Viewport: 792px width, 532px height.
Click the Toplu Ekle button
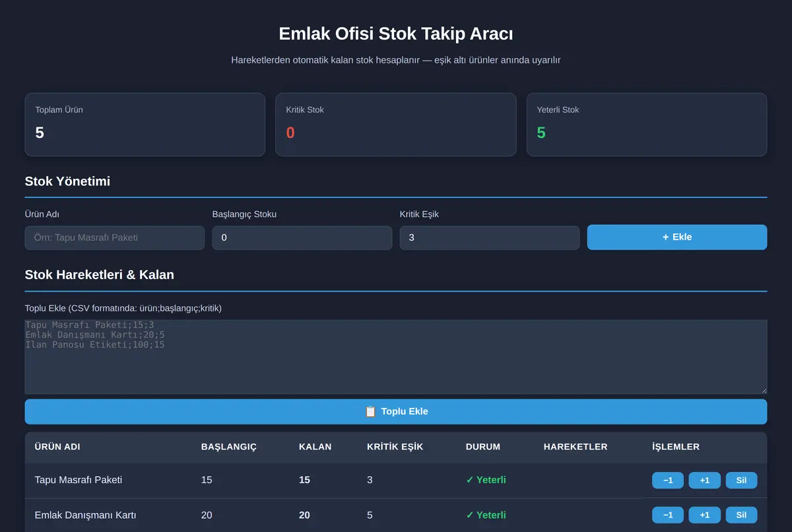coord(396,411)
